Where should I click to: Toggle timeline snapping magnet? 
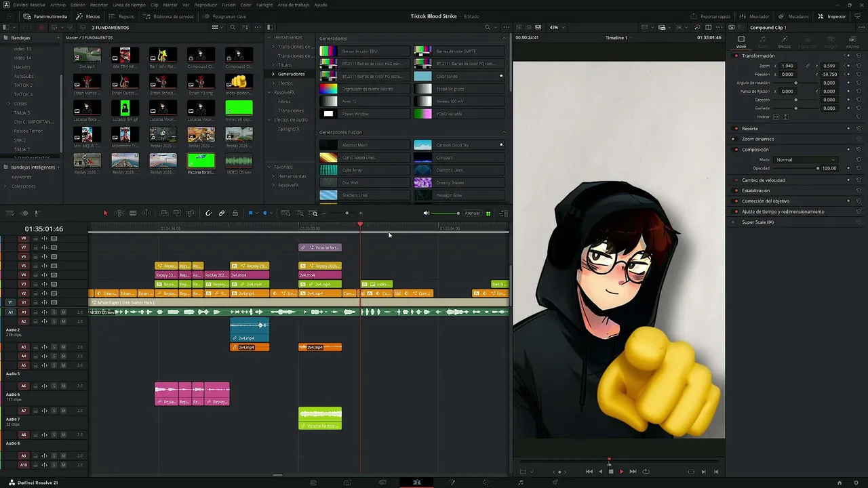click(x=208, y=213)
